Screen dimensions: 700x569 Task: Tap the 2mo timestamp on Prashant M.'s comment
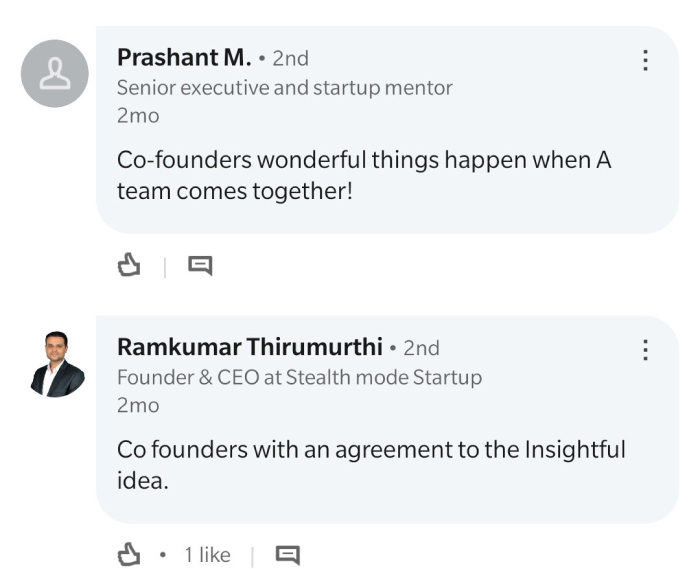138,116
